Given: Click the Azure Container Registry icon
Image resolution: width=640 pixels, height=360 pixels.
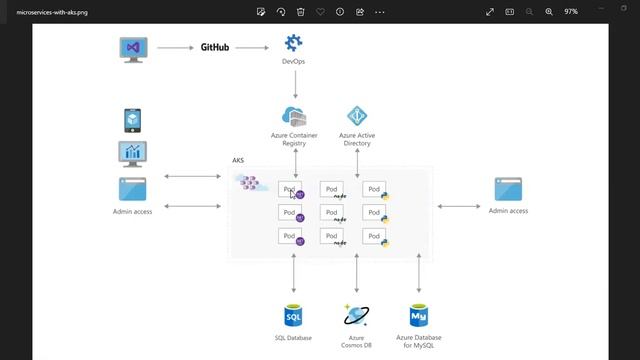Looking at the screenshot, I should pos(294,117).
